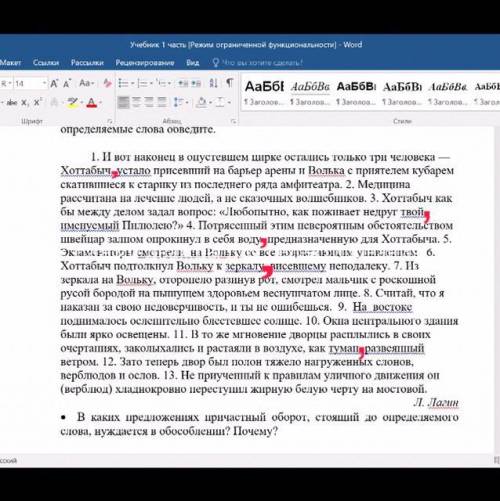This screenshot has width=500, height=501.
Task: Click the lightbulb Tell Me icon
Action: [x=216, y=63]
